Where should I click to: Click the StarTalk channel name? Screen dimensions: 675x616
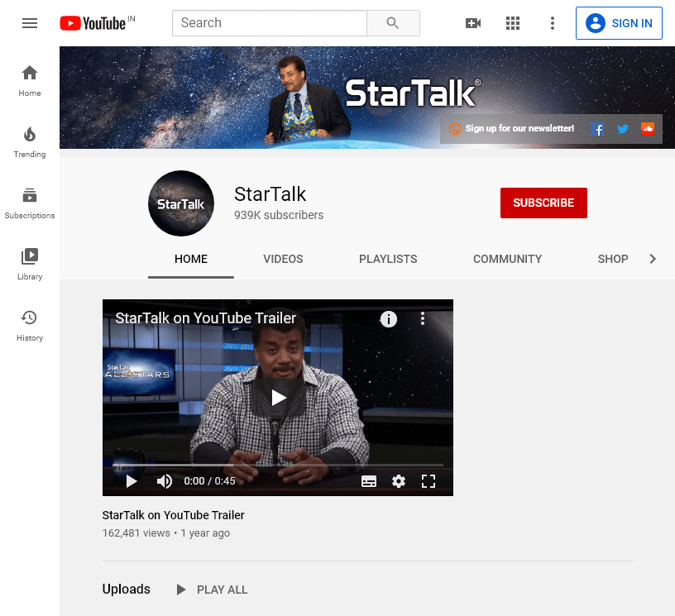coord(270,194)
